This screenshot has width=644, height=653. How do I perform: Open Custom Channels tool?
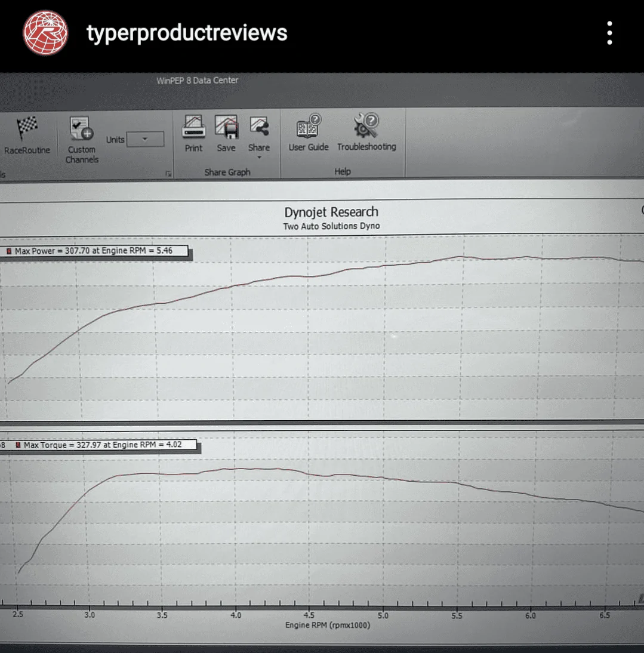click(82, 140)
